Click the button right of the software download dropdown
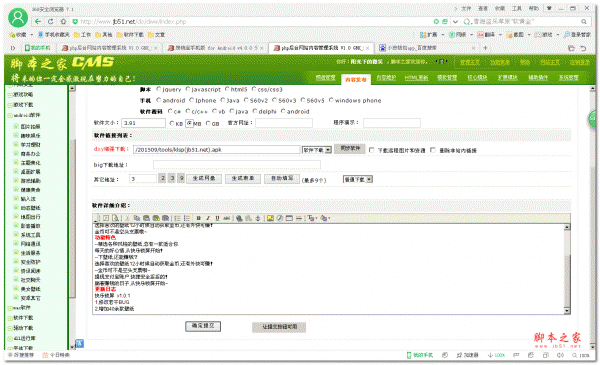 [350, 148]
